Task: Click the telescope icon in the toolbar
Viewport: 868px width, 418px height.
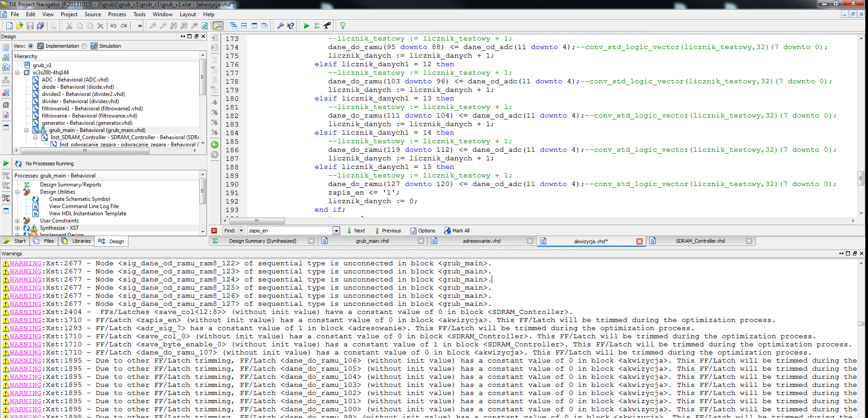Action: click(327, 26)
